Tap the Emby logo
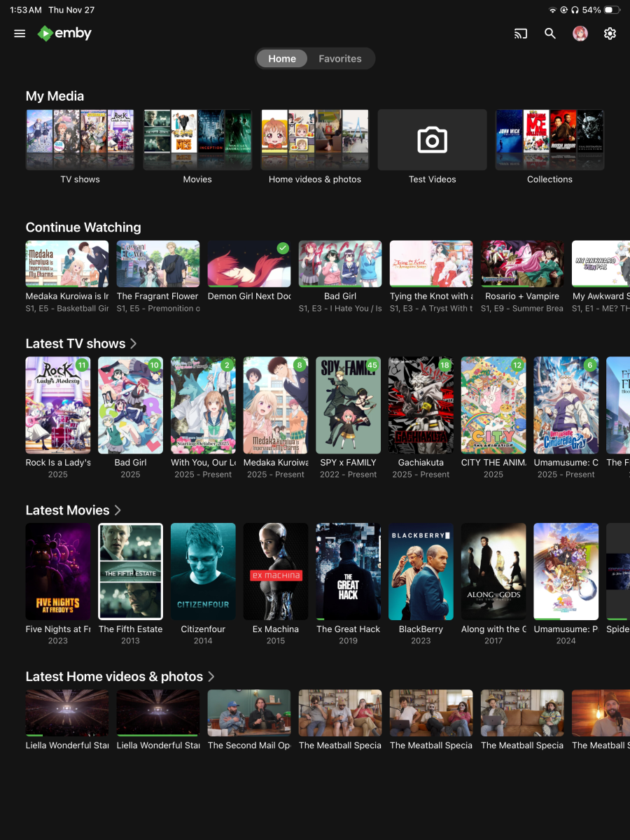The width and height of the screenshot is (630, 840). (x=64, y=33)
